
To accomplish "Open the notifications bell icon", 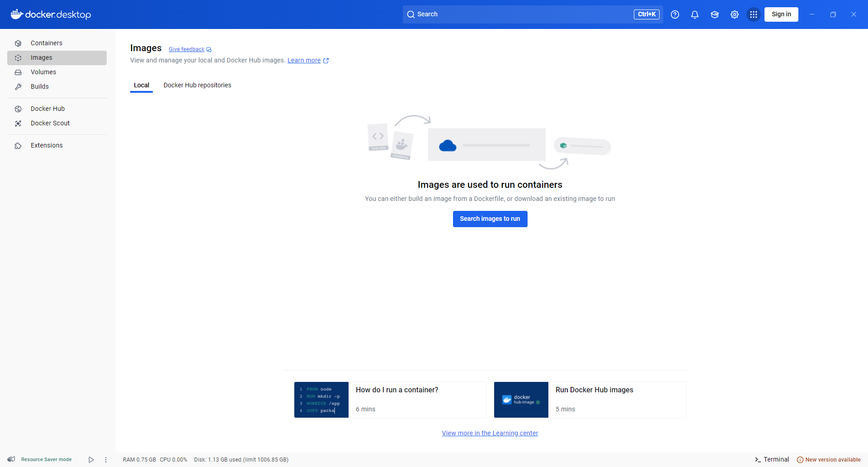I will pos(695,14).
